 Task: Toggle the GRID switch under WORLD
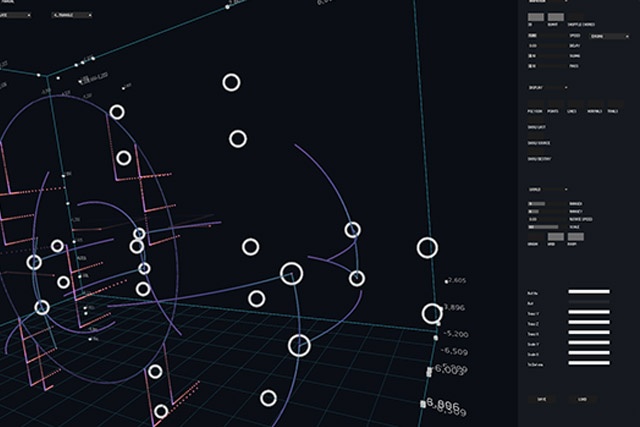[x=556, y=237]
